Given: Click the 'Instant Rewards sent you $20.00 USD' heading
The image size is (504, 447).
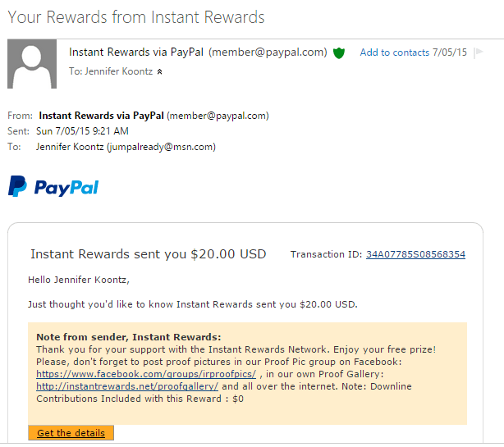Looking at the screenshot, I should 149,254.
